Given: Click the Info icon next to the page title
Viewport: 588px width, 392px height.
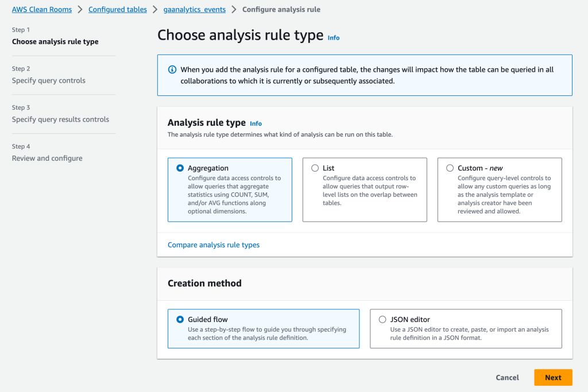Looking at the screenshot, I should (x=333, y=37).
